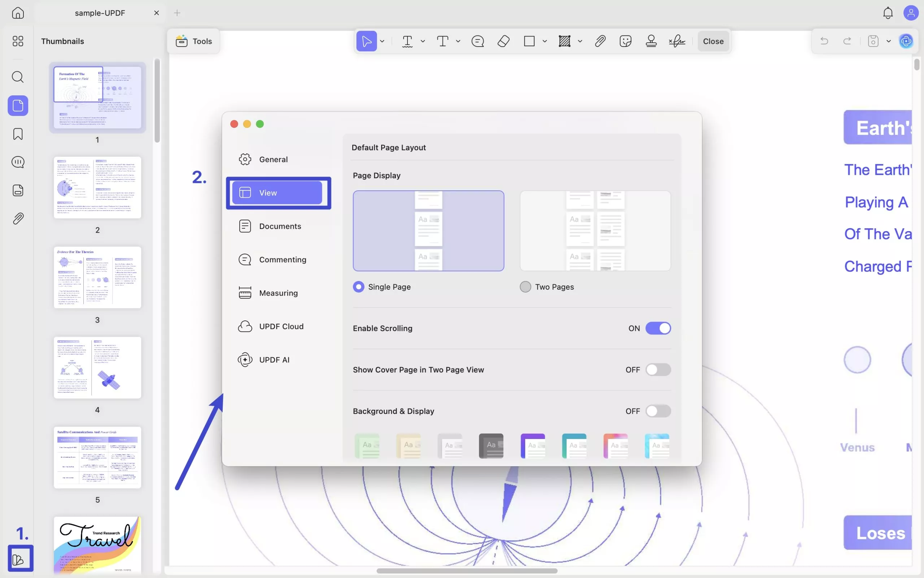This screenshot has height=578, width=924.
Task: Open the notifications bell
Action: point(888,13)
